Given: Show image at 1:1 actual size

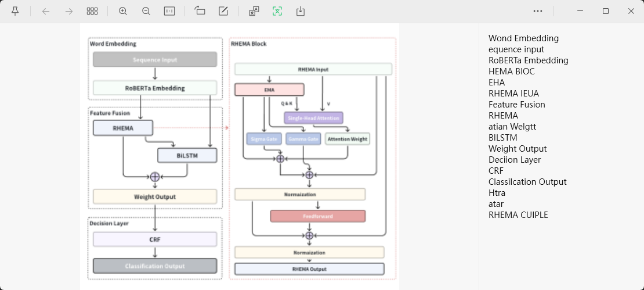Looking at the screenshot, I should tap(169, 11).
